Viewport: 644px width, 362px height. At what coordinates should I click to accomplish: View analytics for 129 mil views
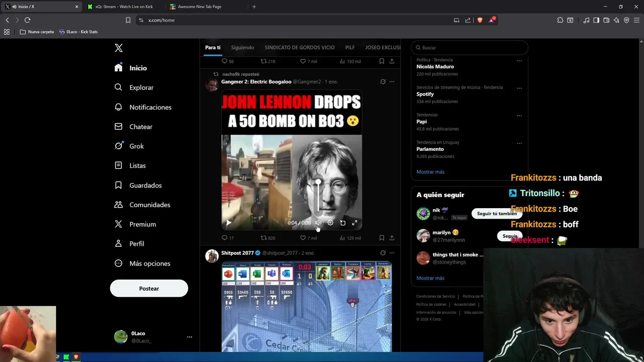350,238
